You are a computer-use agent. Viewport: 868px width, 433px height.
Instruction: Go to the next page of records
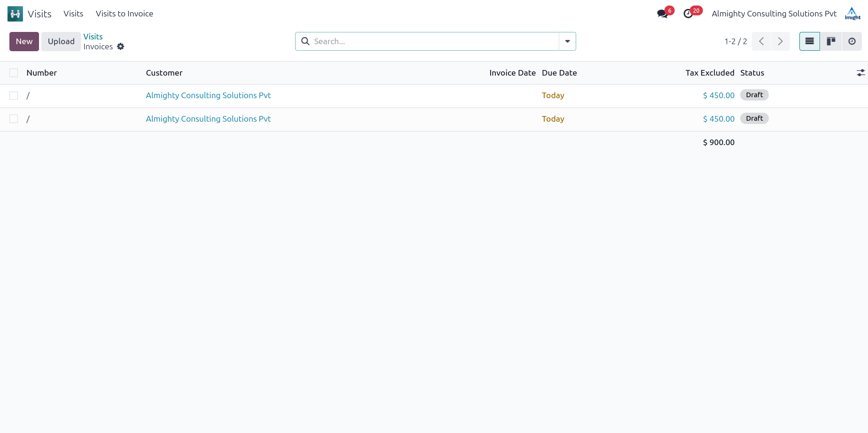(x=780, y=41)
